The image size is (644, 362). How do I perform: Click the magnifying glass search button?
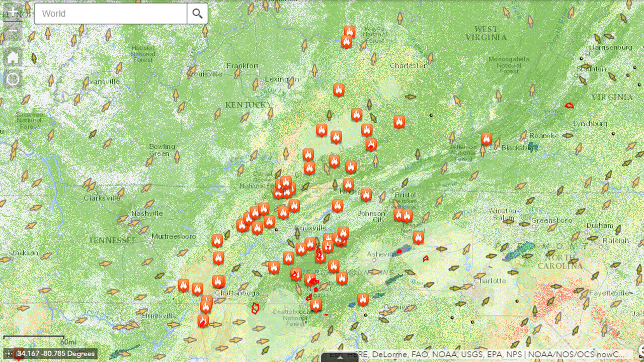click(x=197, y=14)
